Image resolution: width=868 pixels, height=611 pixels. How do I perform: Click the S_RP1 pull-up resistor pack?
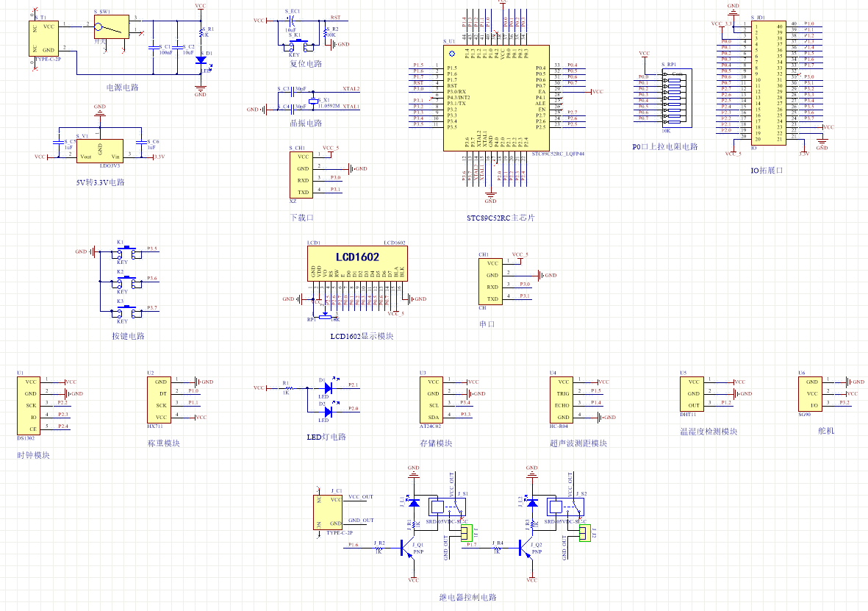pos(677,98)
